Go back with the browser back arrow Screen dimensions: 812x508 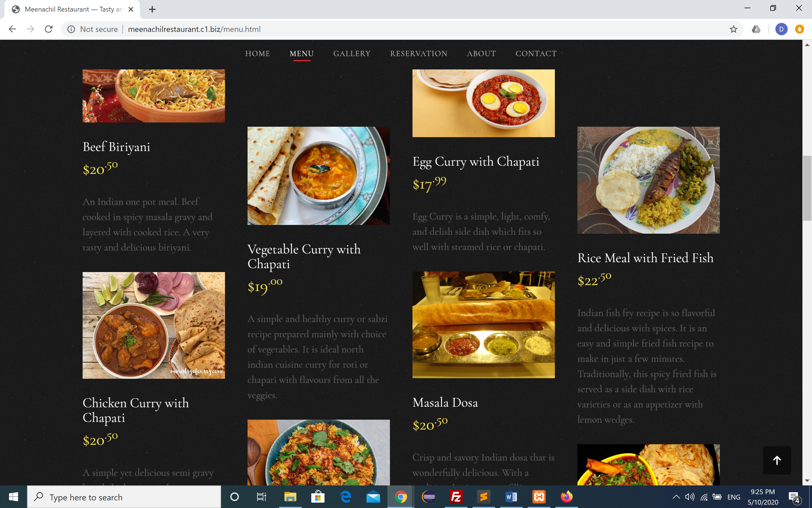tap(12, 29)
